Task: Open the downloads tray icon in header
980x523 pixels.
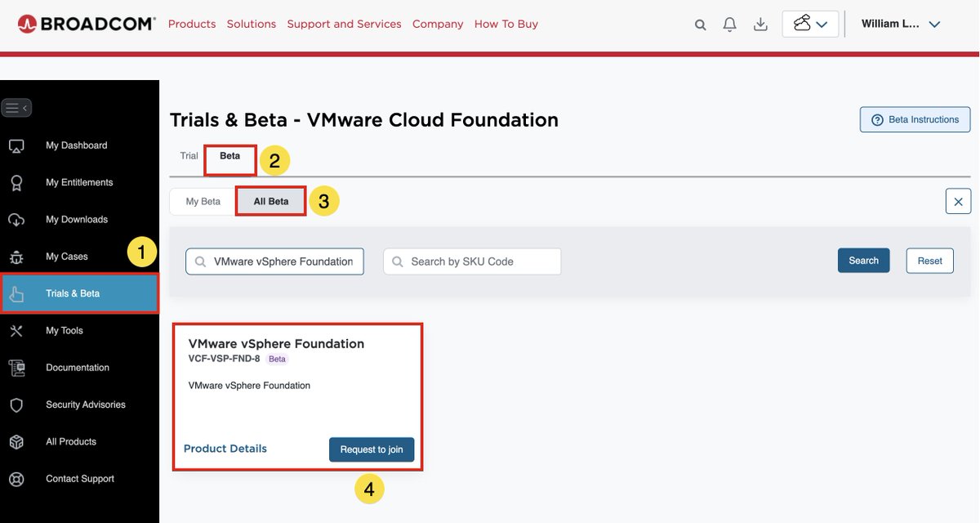Action: pyautogui.click(x=760, y=25)
